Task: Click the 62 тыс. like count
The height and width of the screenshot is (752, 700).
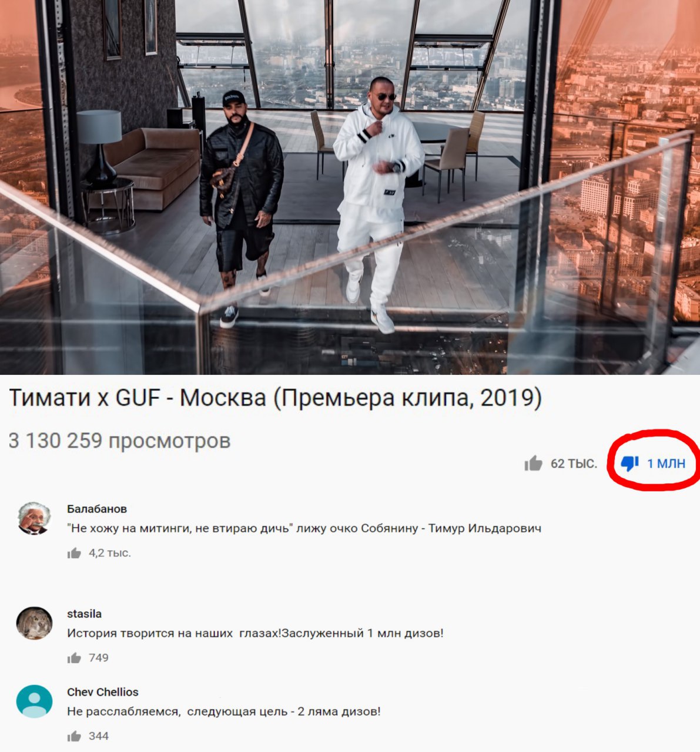Action: click(x=573, y=464)
